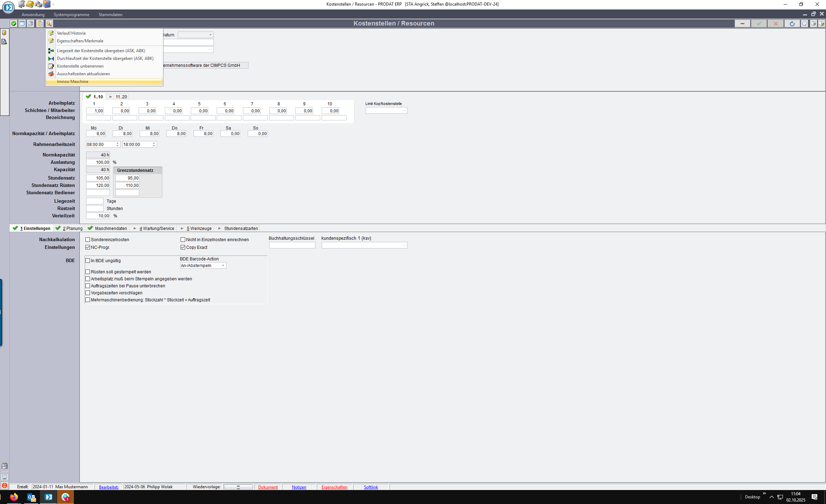826x504 pixels.
Task: Click the Softlink link in status bar
Action: pos(371,487)
